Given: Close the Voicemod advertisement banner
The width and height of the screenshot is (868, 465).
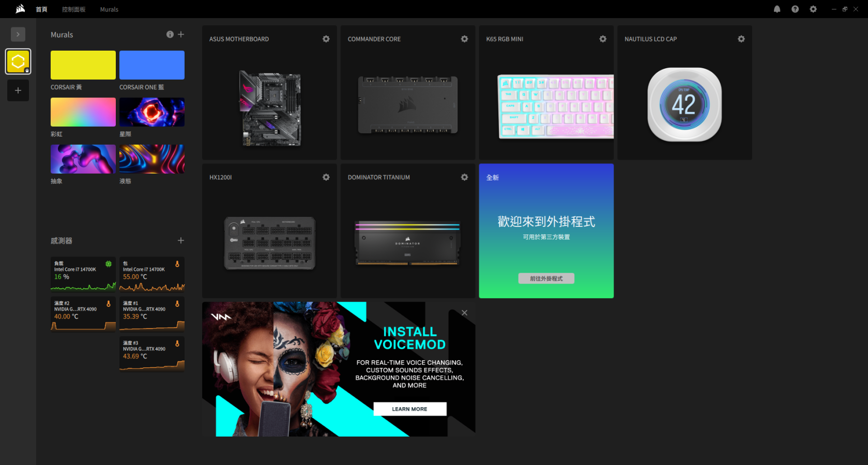Looking at the screenshot, I should (x=464, y=313).
